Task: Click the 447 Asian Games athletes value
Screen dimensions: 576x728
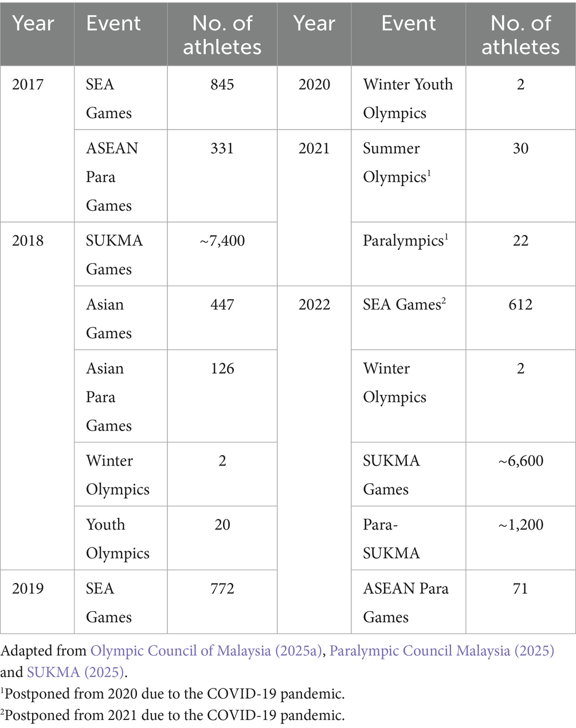Action: click(x=222, y=304)
